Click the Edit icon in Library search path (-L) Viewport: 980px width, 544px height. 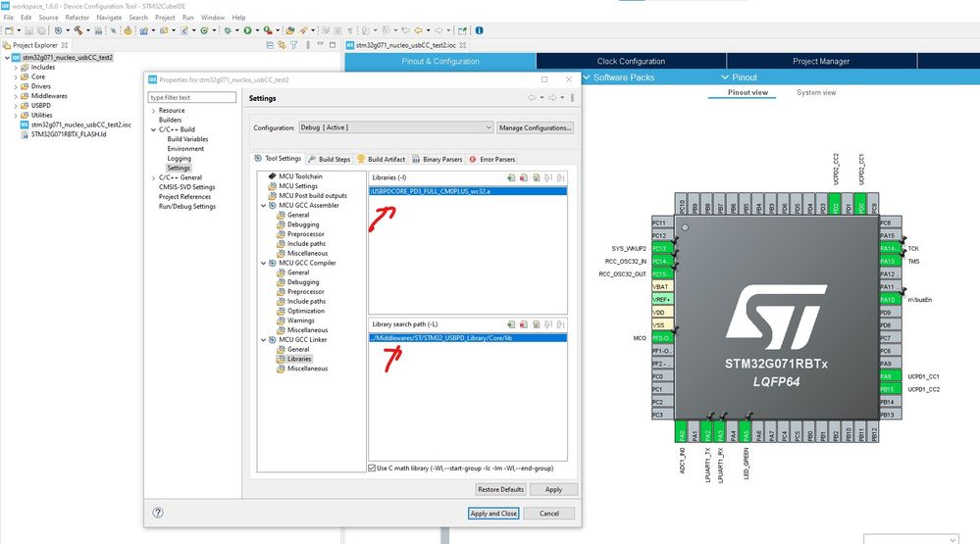pos(537,324)
